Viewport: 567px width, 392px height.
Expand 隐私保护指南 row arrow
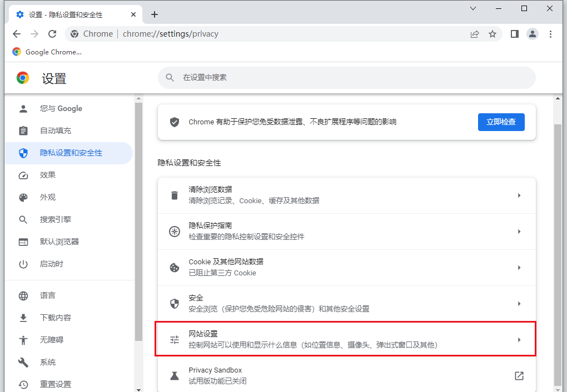[x=519, y=232]
